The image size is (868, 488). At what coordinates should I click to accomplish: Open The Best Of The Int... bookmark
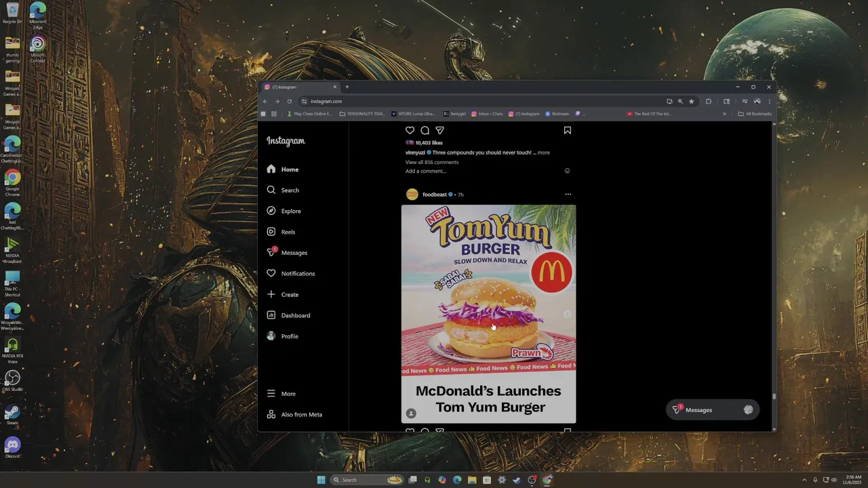[x=649, y=114]
